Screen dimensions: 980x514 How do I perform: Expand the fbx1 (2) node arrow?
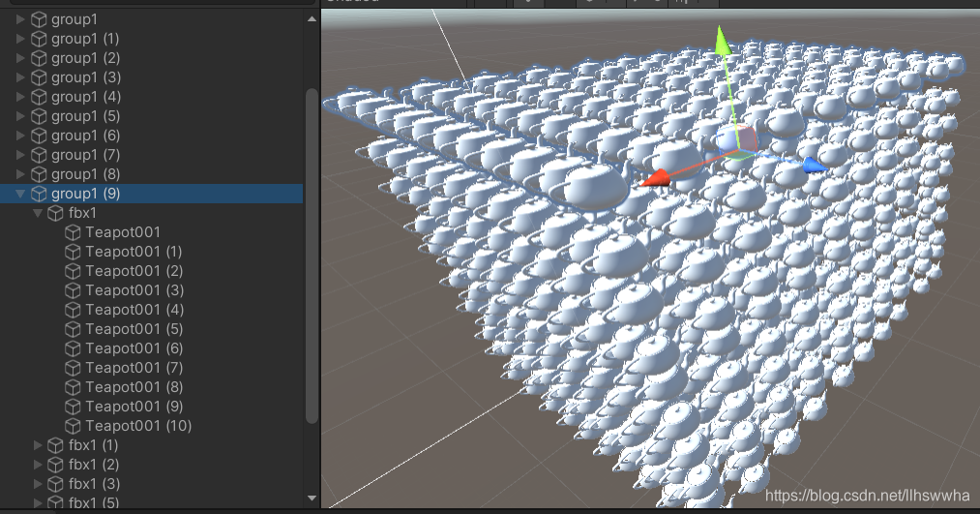(38, 465)
